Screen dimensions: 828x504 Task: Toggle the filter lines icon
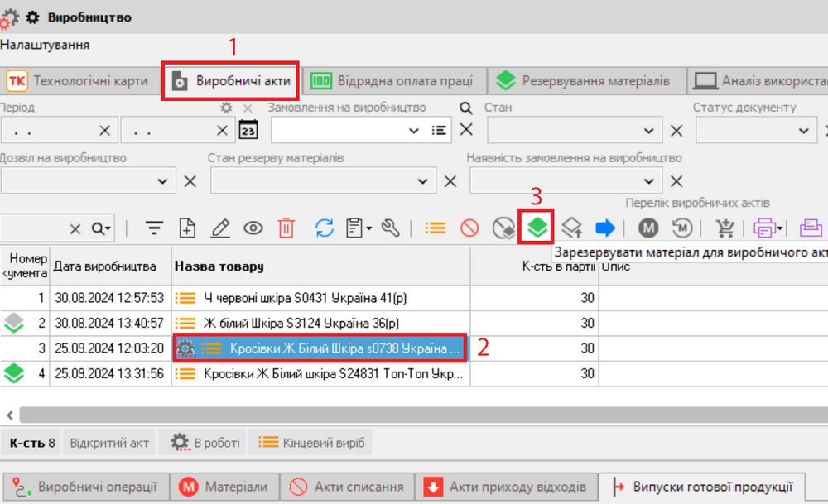click(154, 228)
